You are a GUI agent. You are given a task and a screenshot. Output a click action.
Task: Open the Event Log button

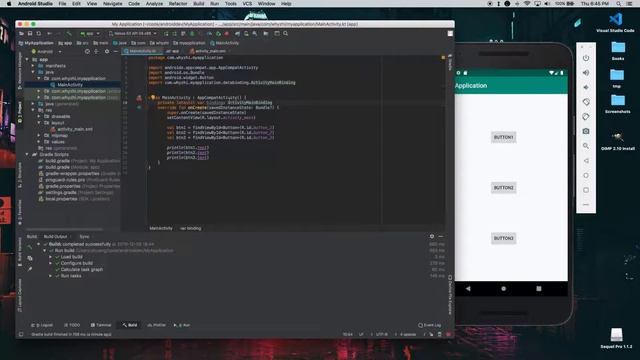pyautogui.click(x=429, y=325)
